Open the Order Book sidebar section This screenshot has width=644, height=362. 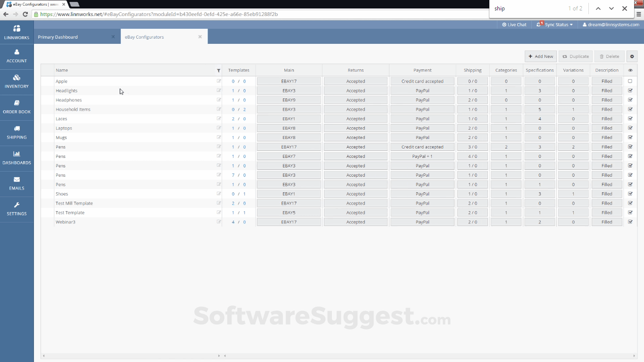click(x=17, y=107)
